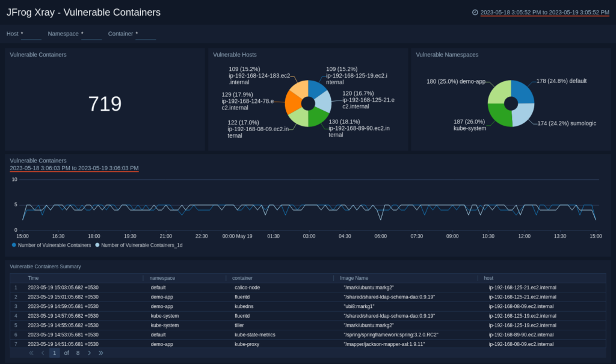Jump to the last page with the double-right arrow
This screenshot has height=364, width=616.
(x=100, y=353)
